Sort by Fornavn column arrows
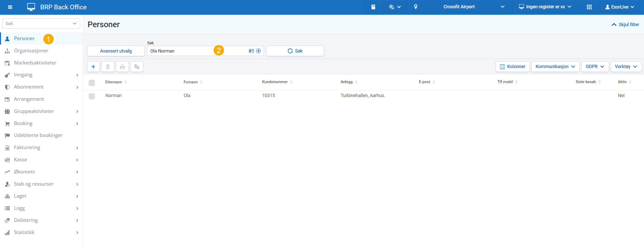644x247 pixels. 201,82
